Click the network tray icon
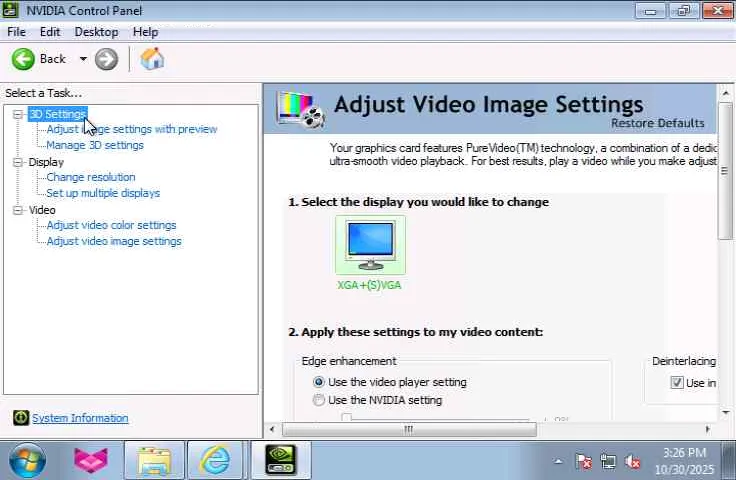 point(608,461)
